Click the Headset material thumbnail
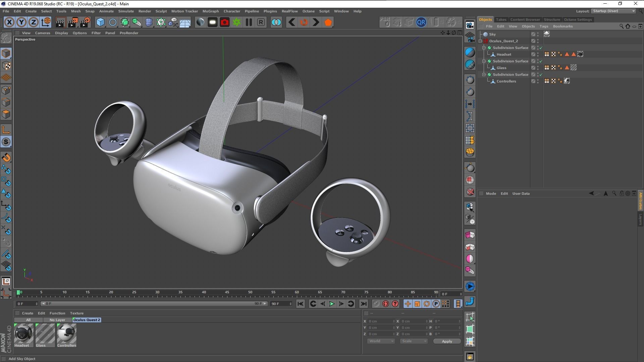Image resolution: width=644 pixels, height=362 pixels. [23, 334]
